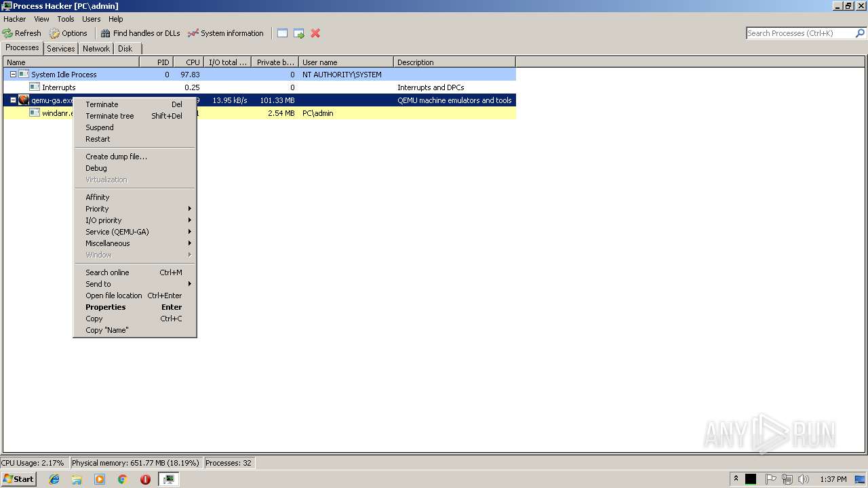868x488 pixels.
Task: Choose Terminate tree in context menu
Action: coord(135,116)
